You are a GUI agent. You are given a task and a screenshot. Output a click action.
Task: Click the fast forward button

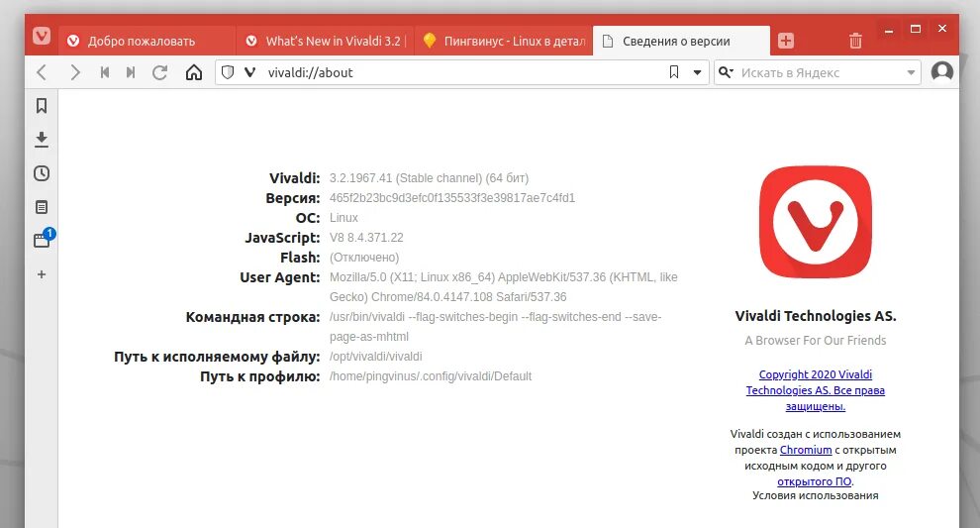click(x=131, y=72)
